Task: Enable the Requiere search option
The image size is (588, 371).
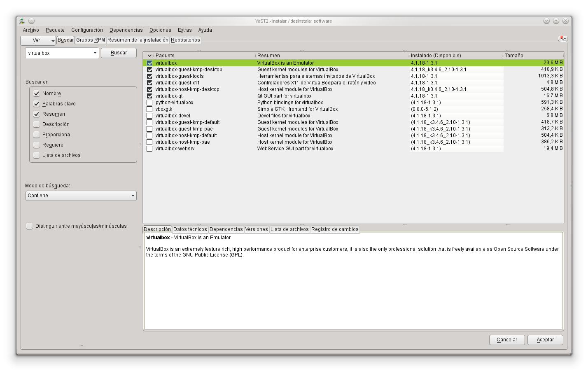Action: coord(37,145)
